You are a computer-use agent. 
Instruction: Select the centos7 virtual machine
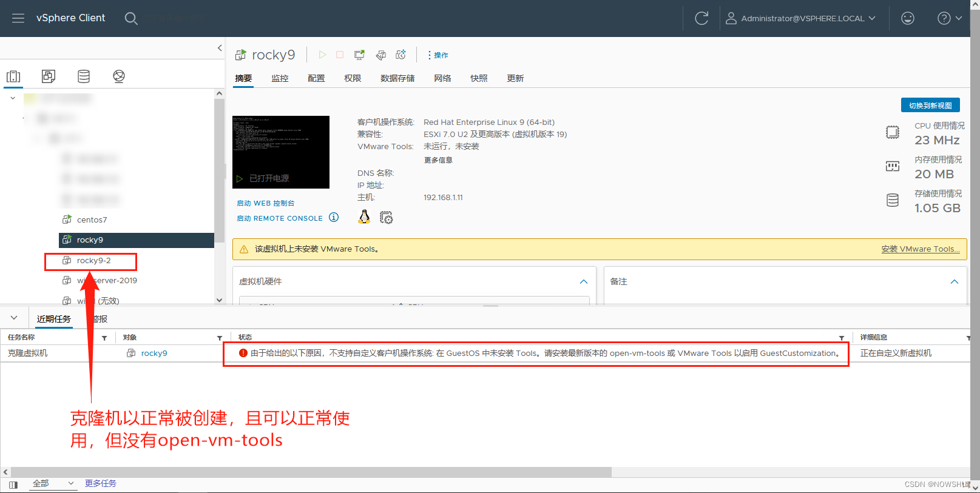[92, 220]
